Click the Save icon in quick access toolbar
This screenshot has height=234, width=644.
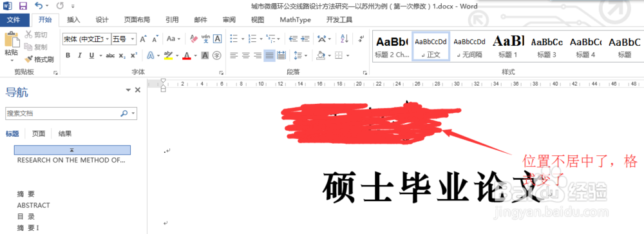23,6
